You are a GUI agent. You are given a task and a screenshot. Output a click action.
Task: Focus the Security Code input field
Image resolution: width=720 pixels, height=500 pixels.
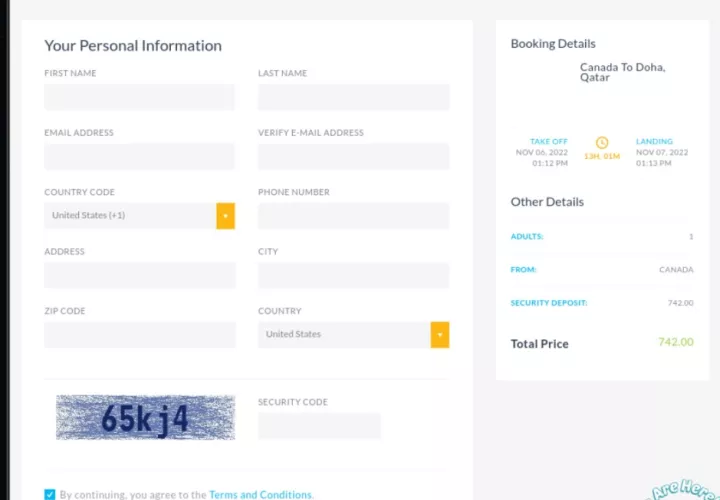(x=319, y=426)
